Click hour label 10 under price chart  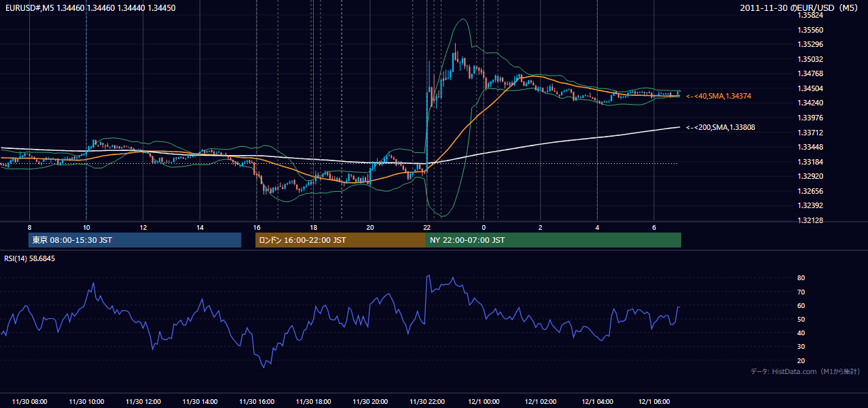click(86, 227)
